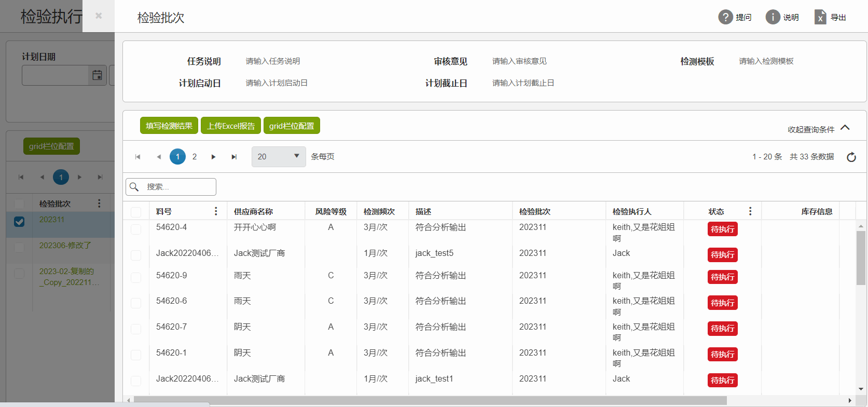Go to next page in 检验批次 pager
Image resolution: width=868 pixels, height=407 pixels.
coord(213,157)
